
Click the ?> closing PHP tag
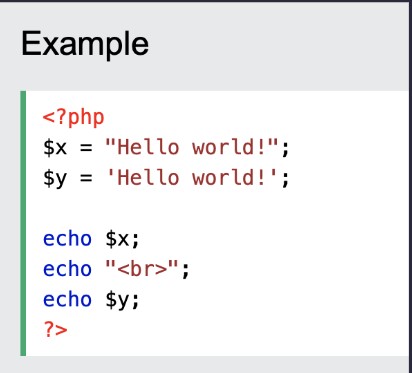click(55, 329)
